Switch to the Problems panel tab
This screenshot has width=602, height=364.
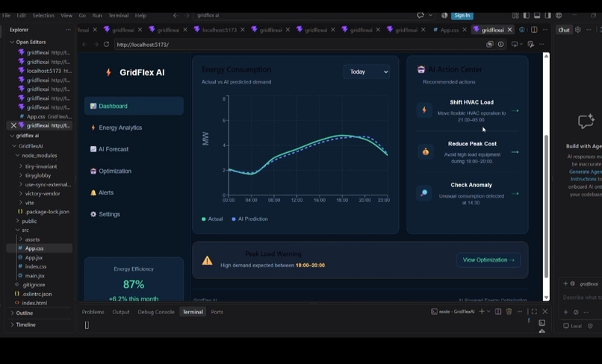(93, 312)
